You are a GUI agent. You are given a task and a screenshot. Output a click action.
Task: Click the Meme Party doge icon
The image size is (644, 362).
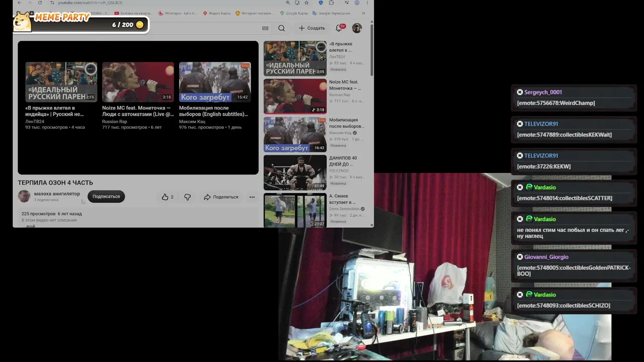click(x=22, y=21)
